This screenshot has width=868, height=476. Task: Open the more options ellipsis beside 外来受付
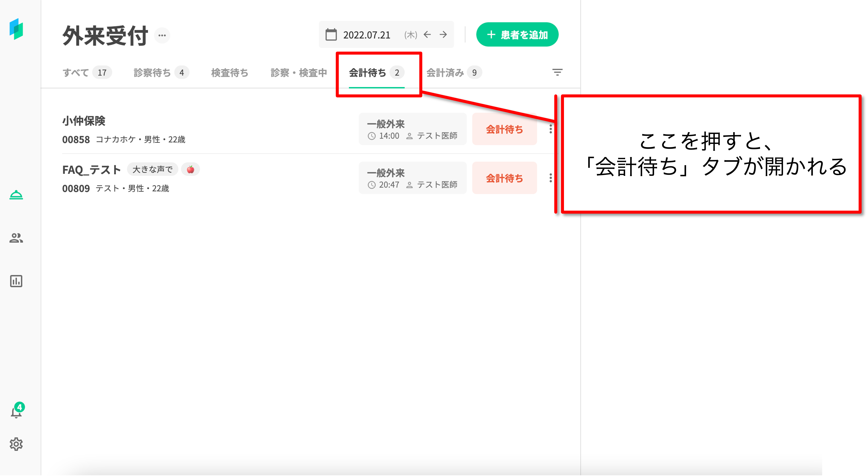click(x=162, y=35)
